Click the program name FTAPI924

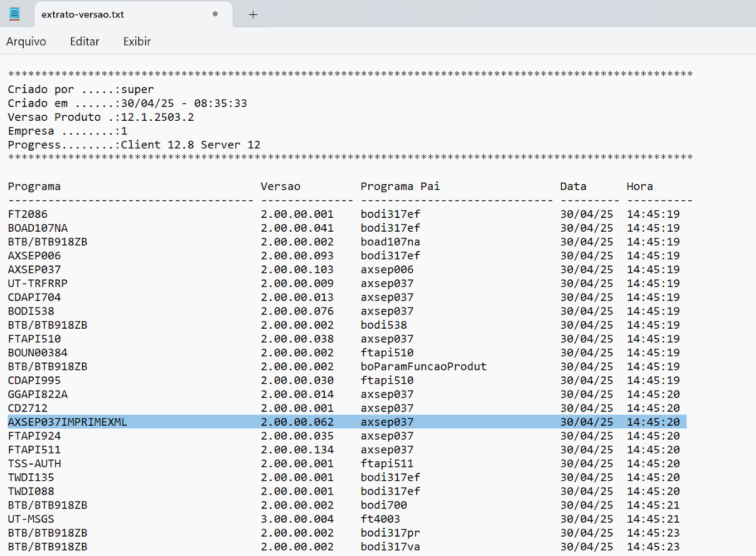34,436
